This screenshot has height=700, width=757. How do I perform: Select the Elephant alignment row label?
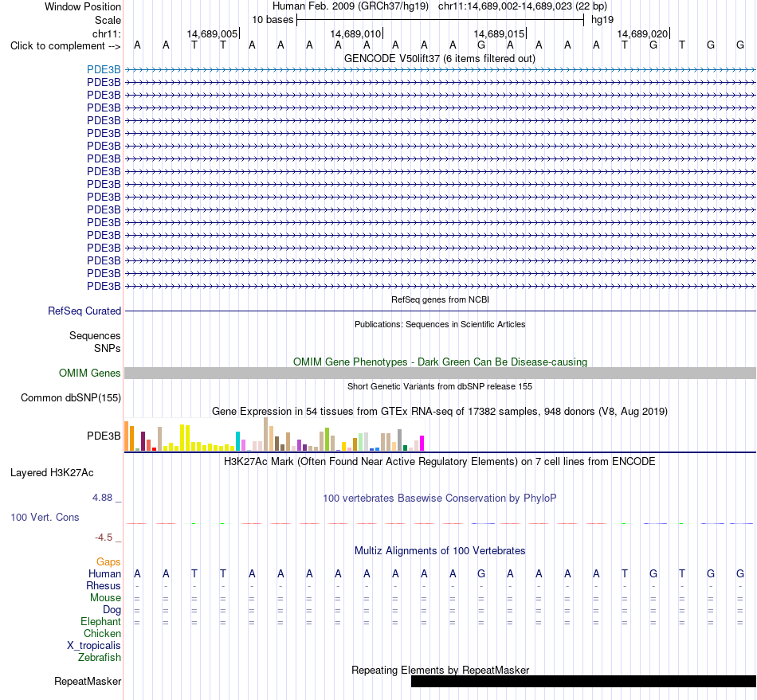tap(100, 622)
